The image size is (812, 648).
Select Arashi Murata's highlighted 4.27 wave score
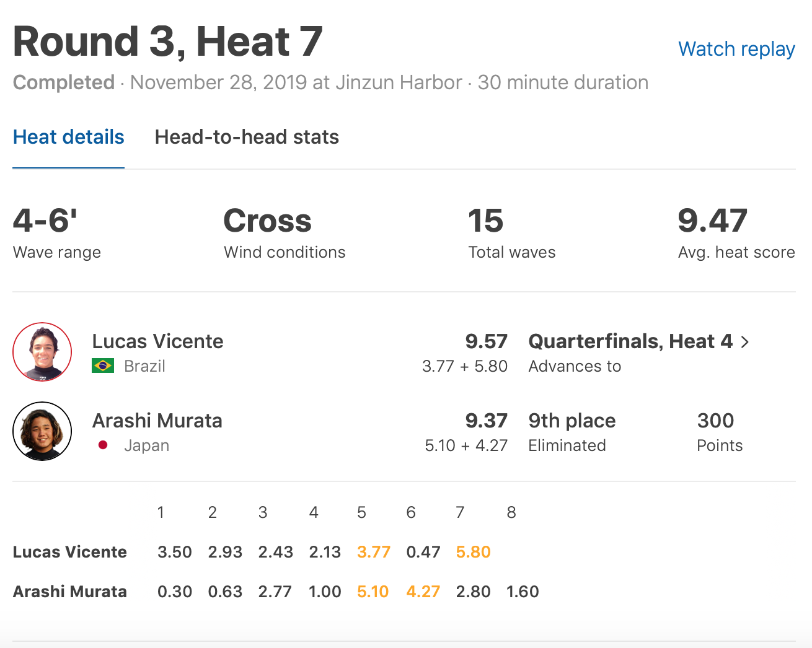[x=423, y=592]
